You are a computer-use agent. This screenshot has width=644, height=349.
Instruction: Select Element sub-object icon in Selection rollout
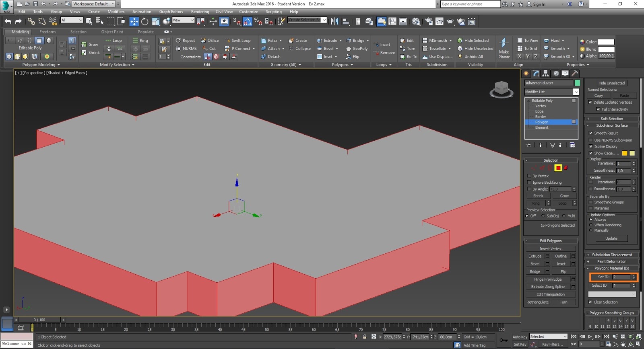(566, 168)
